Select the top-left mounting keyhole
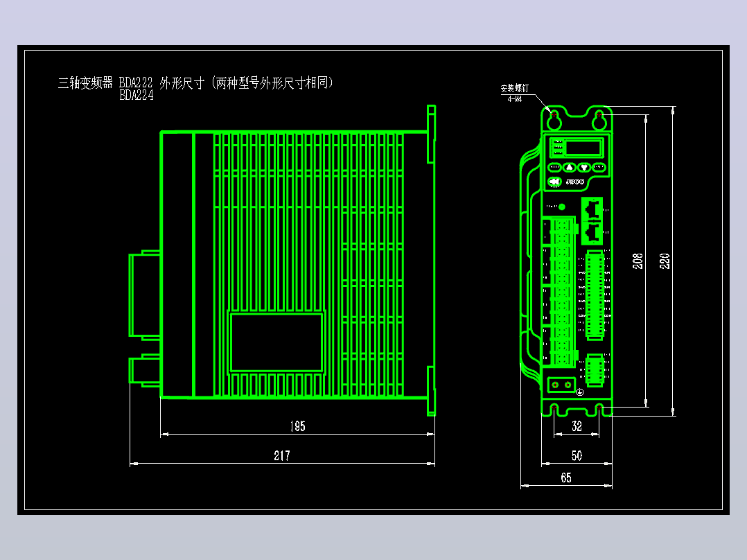Viewport: 747px width, 560px height. [x=554, y=120]
